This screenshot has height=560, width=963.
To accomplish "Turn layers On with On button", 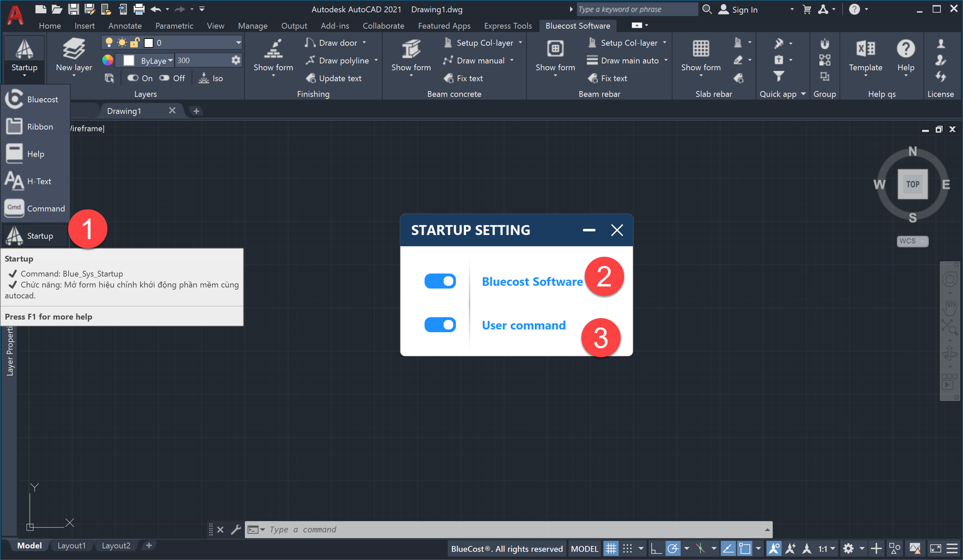I will (140, 79).
